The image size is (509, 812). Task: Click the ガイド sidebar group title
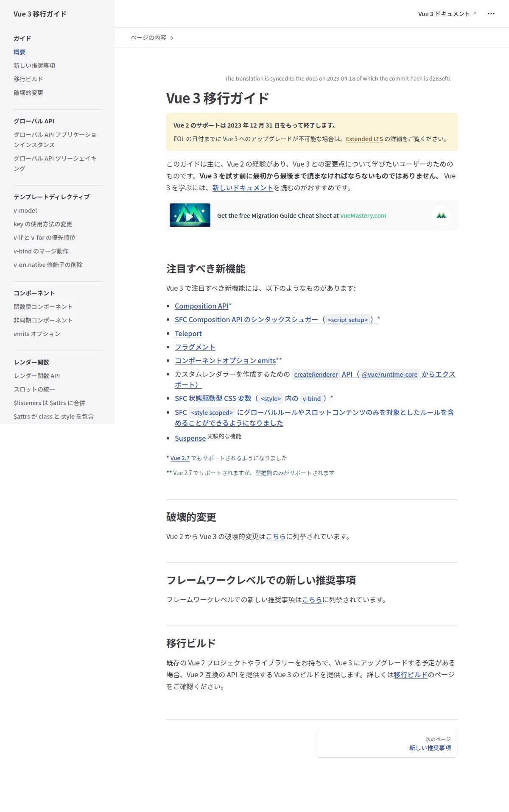pos(22,39)
